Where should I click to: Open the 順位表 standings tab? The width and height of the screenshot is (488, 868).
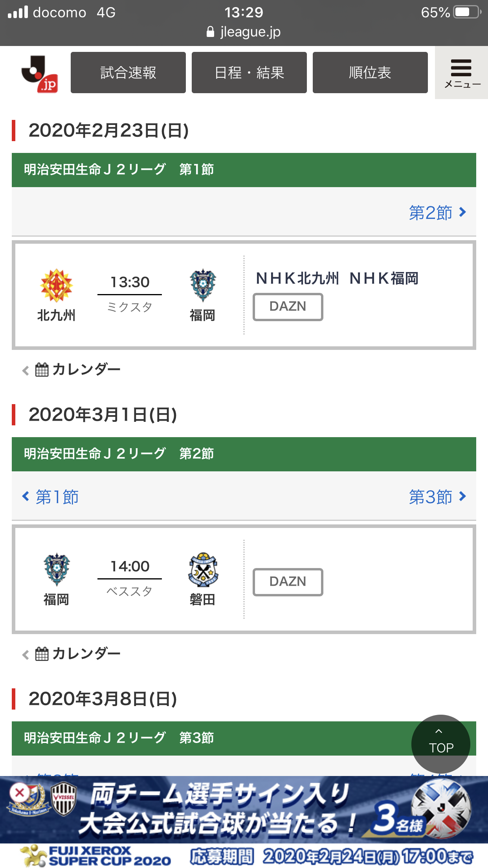(370, 73)
